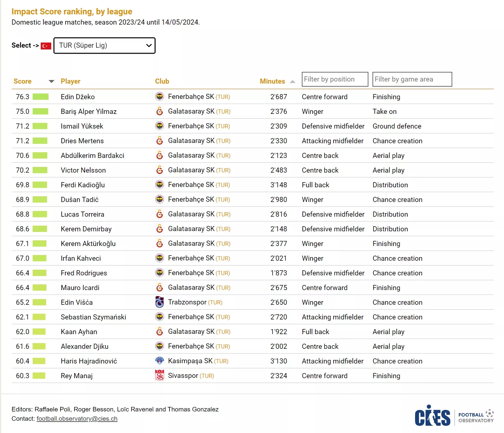Click Fenerbahçe crest beside Edin Džeko
The image size is (504, 433).
[160, 96]
